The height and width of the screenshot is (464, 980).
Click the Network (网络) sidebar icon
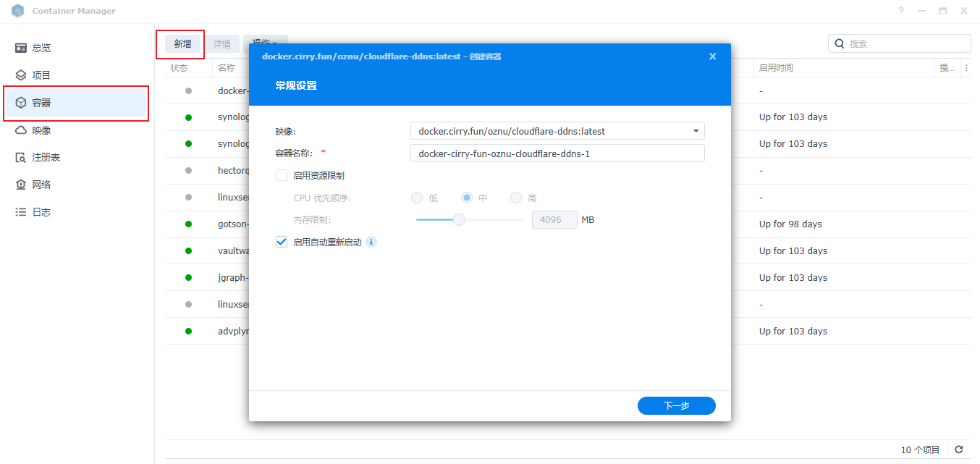(21, 185)
